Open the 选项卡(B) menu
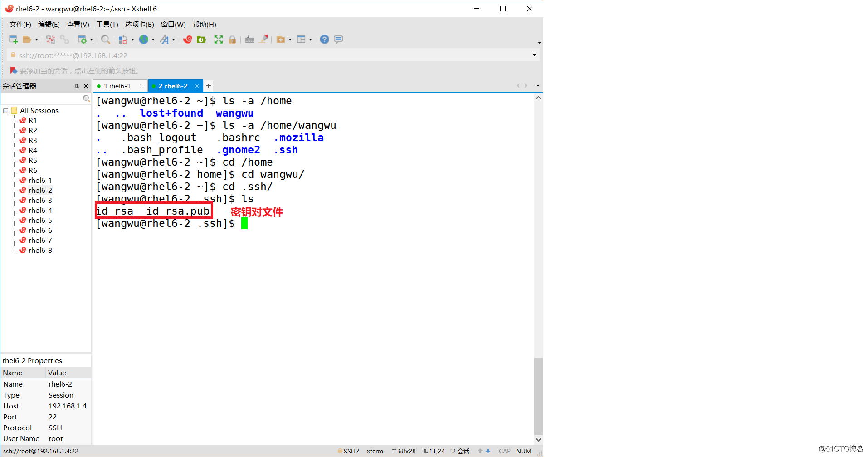 [x=139, y=25]
